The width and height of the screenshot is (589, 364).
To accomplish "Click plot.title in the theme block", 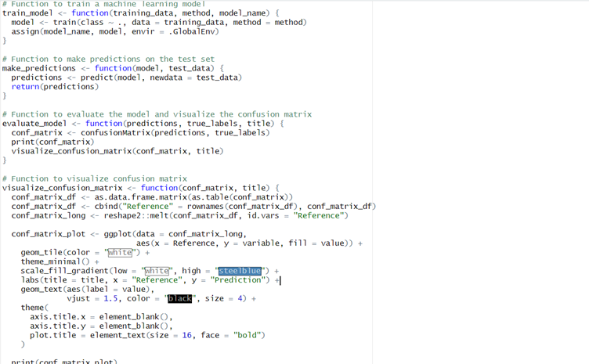I will coord(52,336).
